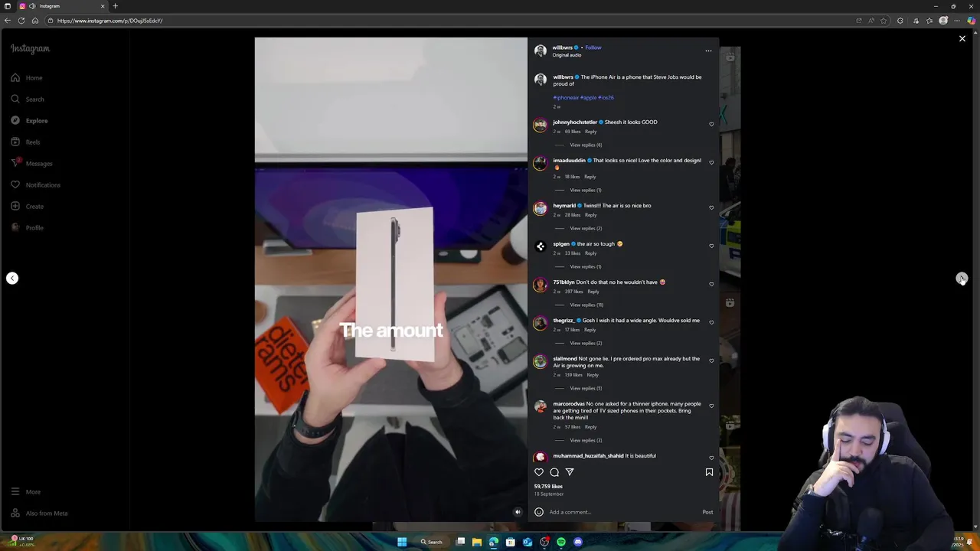This screenshot has width=980, height=551.
Task: Expand the single reply under imaaduuddin's comment
Action: point(586,191)
